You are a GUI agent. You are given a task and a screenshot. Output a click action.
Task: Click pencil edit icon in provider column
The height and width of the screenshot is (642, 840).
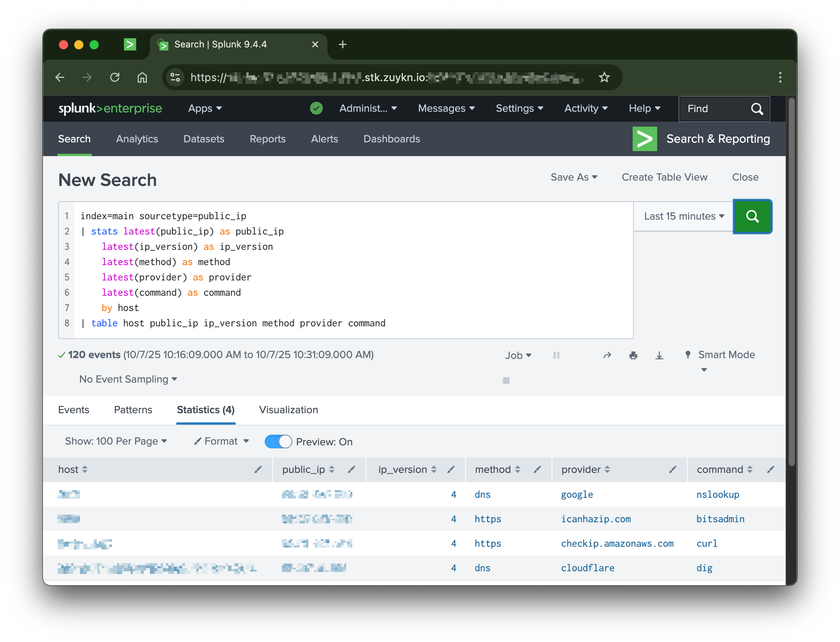coord(672,469)
